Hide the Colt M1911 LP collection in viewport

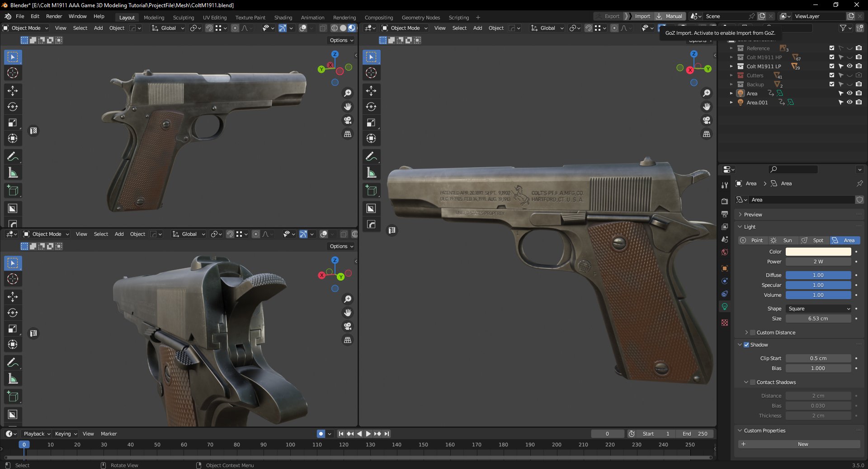849,66
